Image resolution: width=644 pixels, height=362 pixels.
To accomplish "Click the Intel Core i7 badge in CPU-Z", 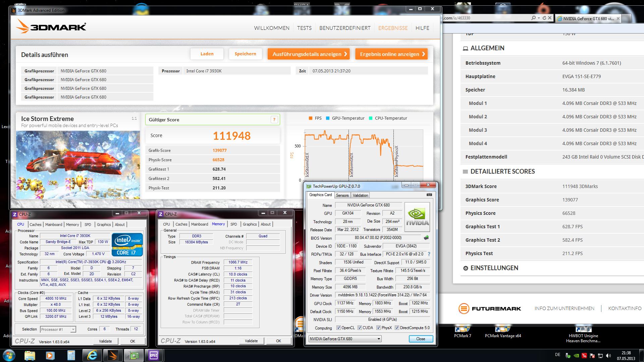I will click(127, 245).
